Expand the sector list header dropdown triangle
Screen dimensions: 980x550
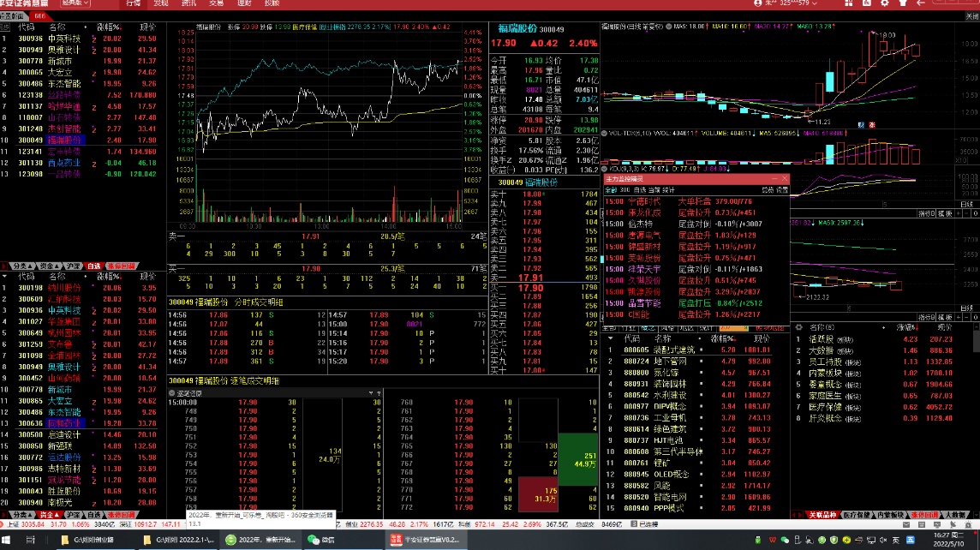pyautogui.click(x=611, y=338)
